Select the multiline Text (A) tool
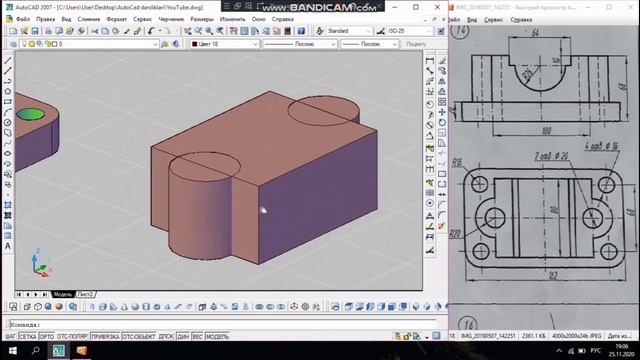The width and height of the screenshot is (640, 360). (7, 246)
